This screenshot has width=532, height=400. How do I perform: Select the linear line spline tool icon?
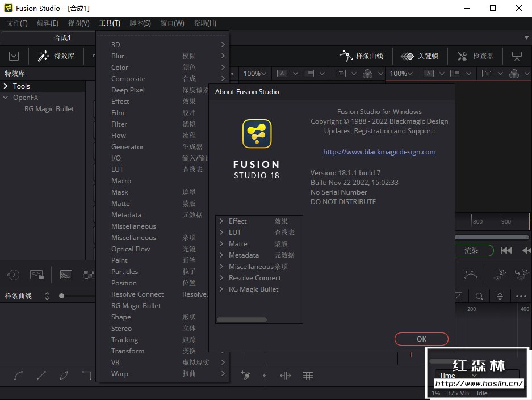41,375
